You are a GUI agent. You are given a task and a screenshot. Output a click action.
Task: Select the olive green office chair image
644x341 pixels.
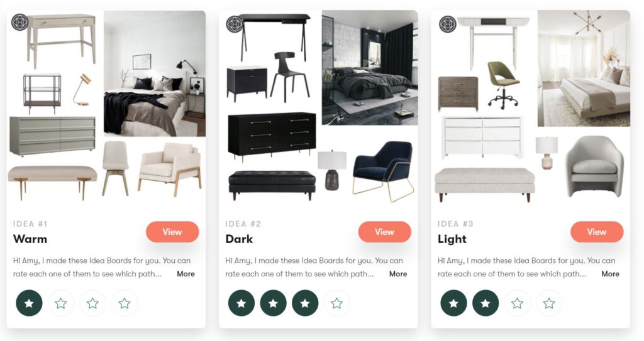click(x=503, y=85)
